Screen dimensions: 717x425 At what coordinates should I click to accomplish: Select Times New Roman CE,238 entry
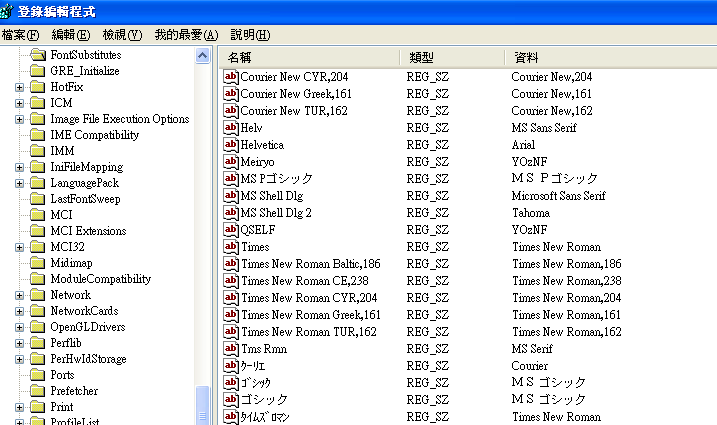(x=305, y=281)
